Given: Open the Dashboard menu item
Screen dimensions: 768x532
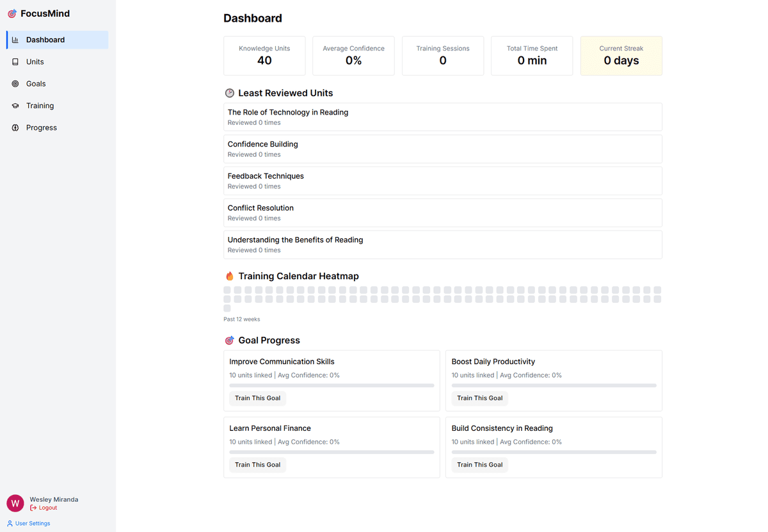Looking at the screenshot, I should [58, 40].
